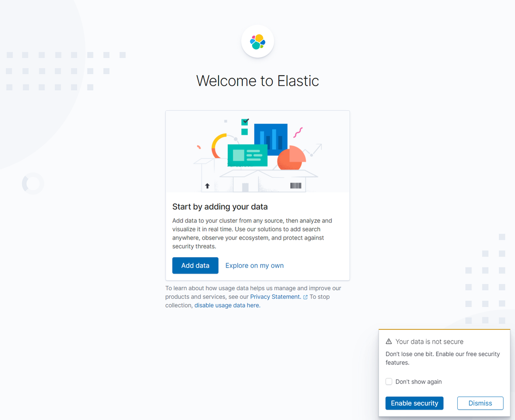Click the Your data is not secure title
The image size is (515, 420).
coord(429,342)
